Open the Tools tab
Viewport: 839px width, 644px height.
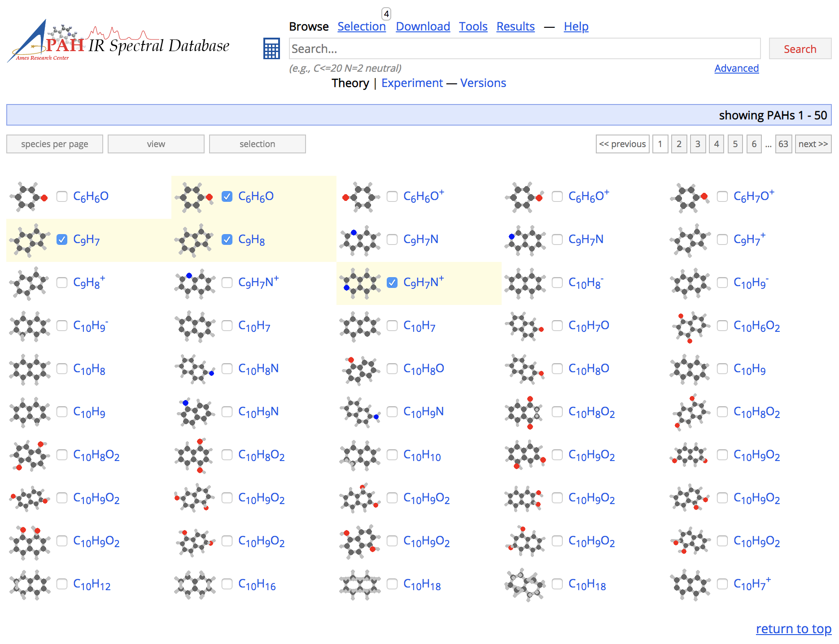473,26
